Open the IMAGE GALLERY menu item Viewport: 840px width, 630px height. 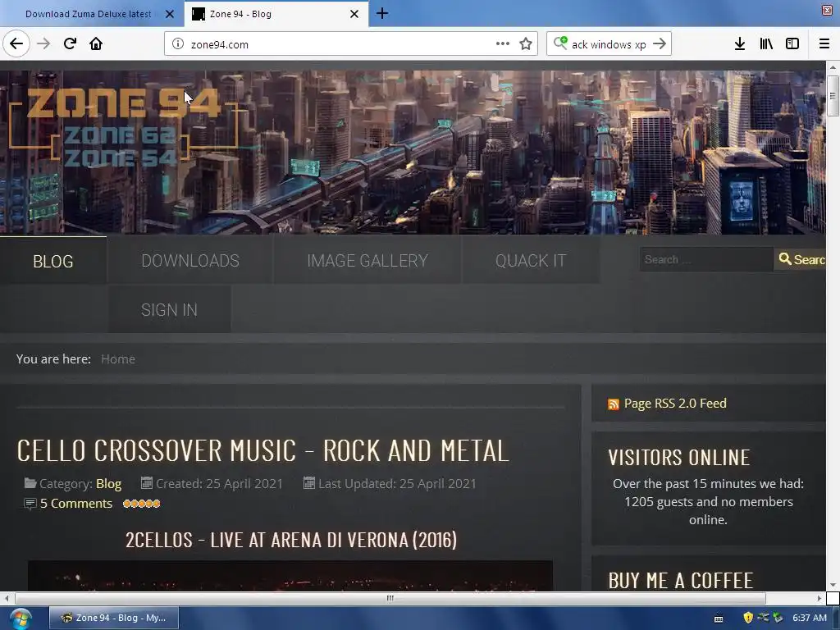pyautogui.click(x=367, y=260)
